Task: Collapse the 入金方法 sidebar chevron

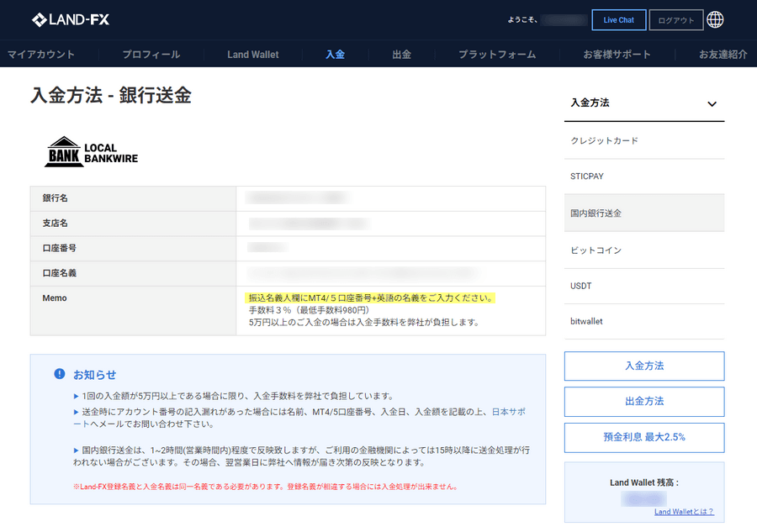Action: tap(712, 103)
